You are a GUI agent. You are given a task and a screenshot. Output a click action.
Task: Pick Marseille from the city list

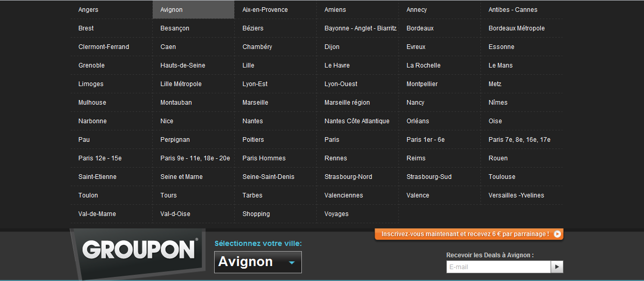click(255, 103)
